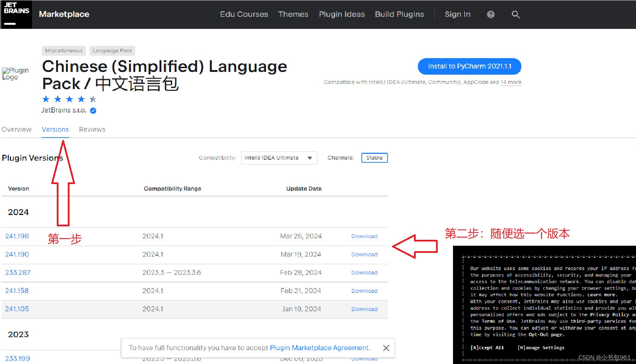This screenshot has width=636, height=364.
Task: Toggle the Stable channel filter
Action: click(x=374, y=158)
